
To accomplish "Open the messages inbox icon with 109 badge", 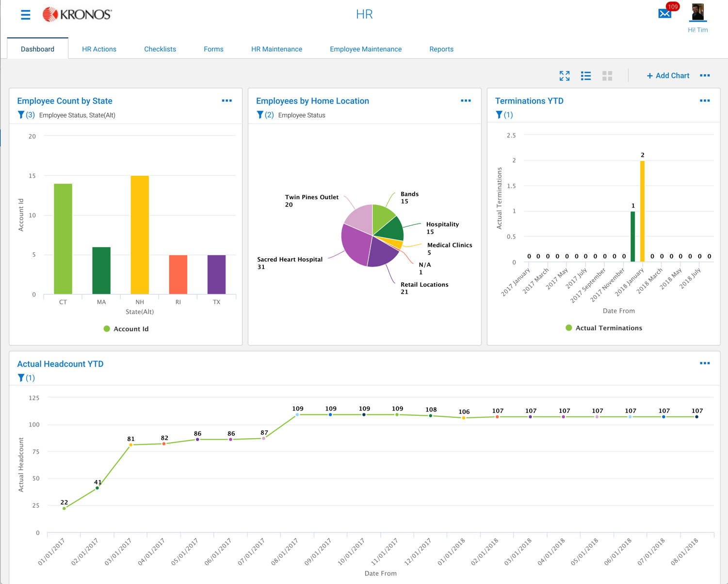I will click(x=664, y=15).
